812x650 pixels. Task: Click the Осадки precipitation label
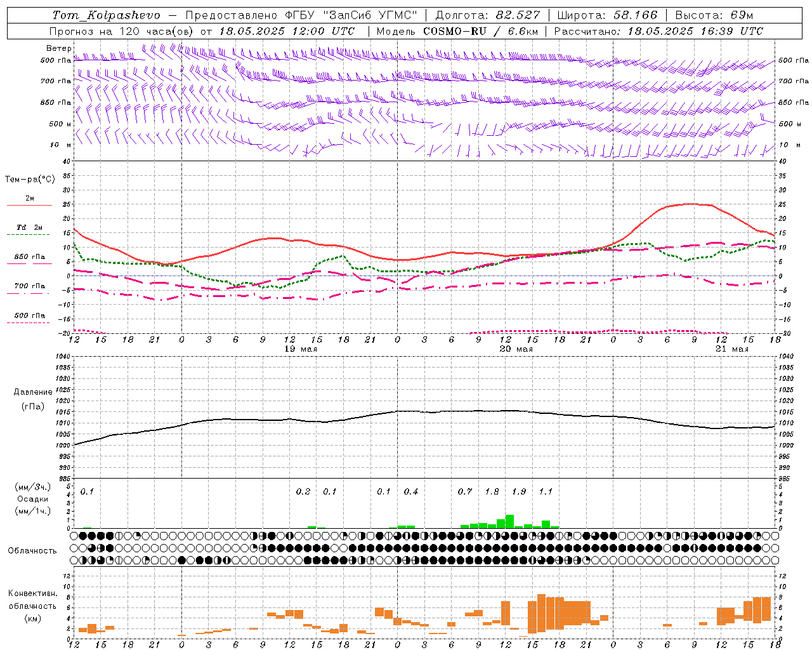[33, 499]
